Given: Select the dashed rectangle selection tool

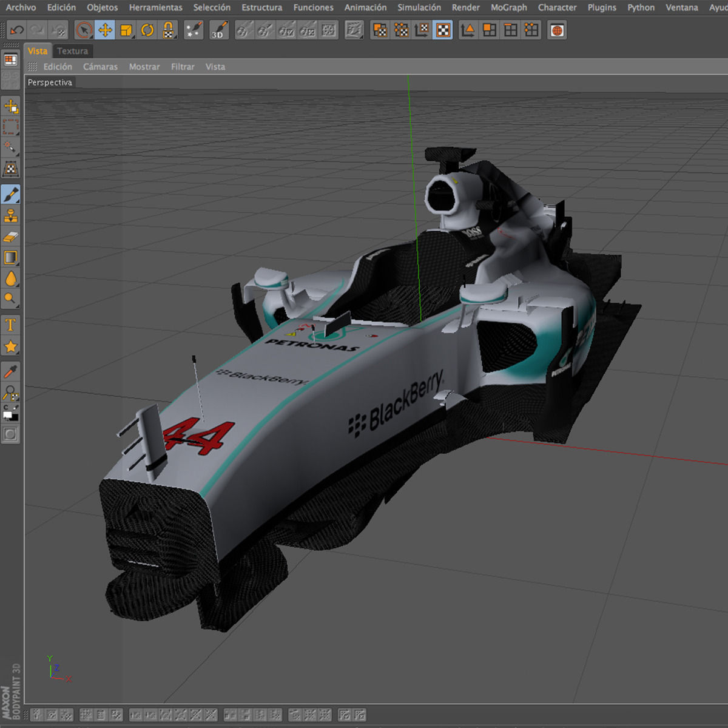Looking at the screenshot, I should coord(11,127).
